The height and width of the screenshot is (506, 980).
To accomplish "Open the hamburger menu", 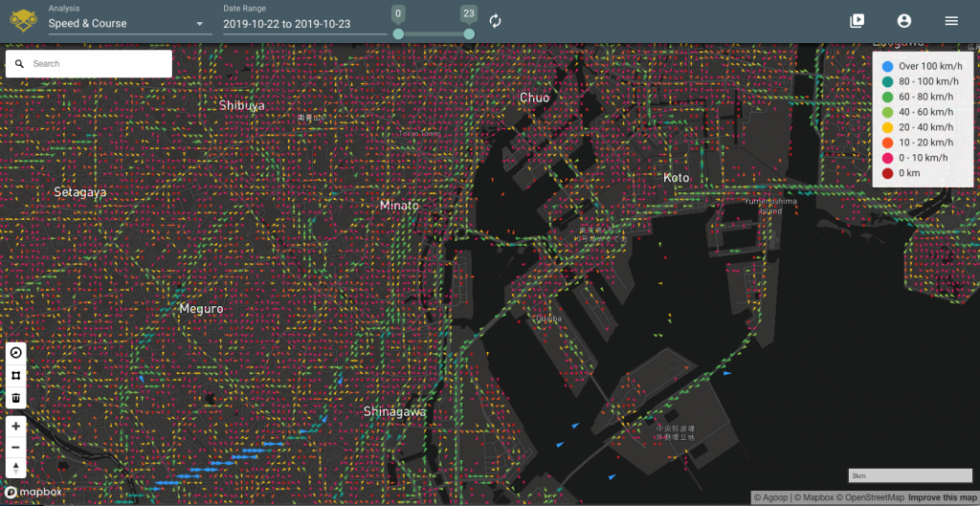I will (950, 21).
